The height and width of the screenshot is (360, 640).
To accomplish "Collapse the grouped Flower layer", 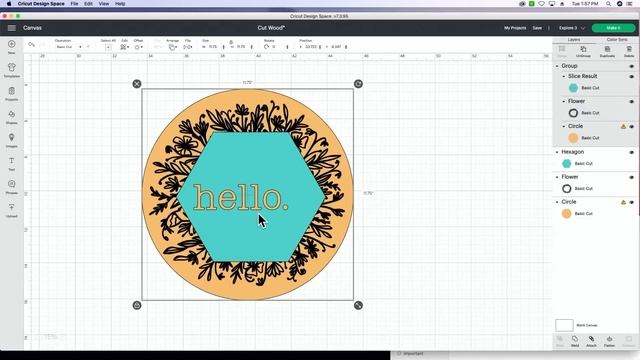I will click(564, 101).
